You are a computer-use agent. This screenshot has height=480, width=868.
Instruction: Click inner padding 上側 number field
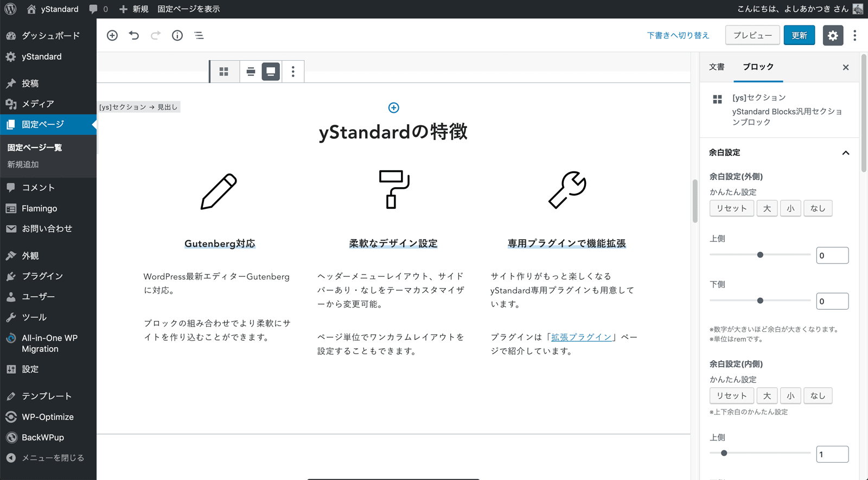point(832,455)
